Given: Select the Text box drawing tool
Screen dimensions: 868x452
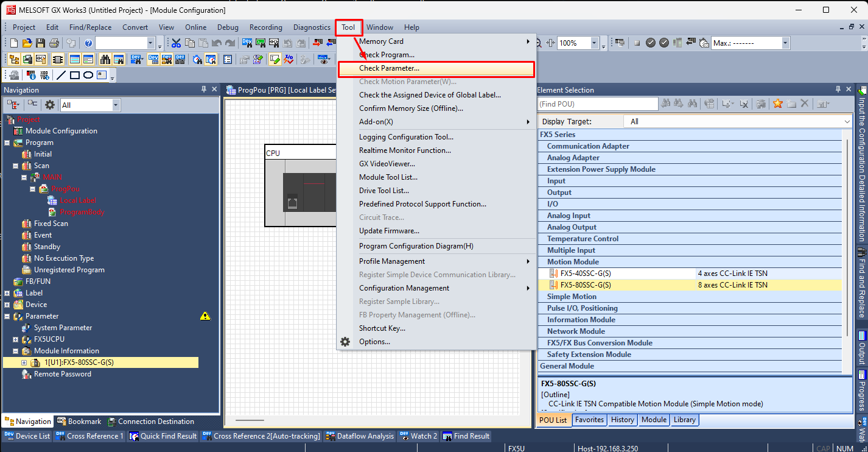Looking at the screenshot, I should (102, 76).
